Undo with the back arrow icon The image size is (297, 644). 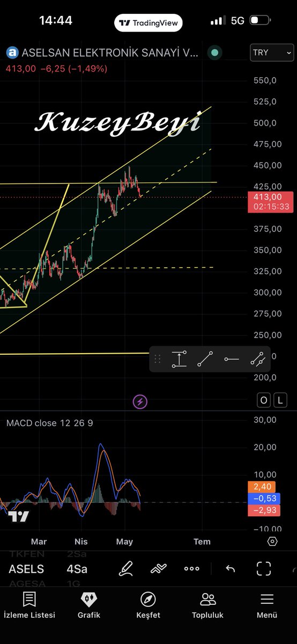tap(231, 569)
